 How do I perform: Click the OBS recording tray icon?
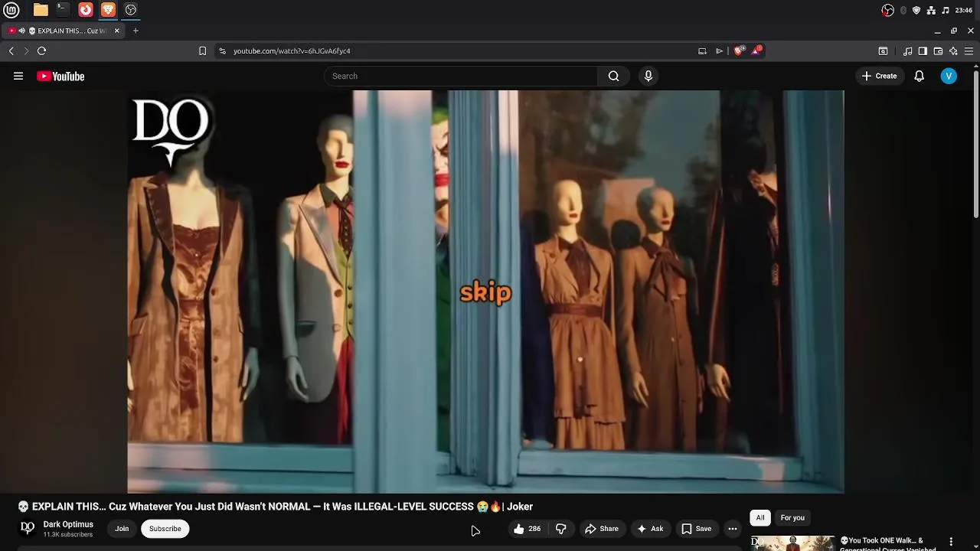point(887,10)
